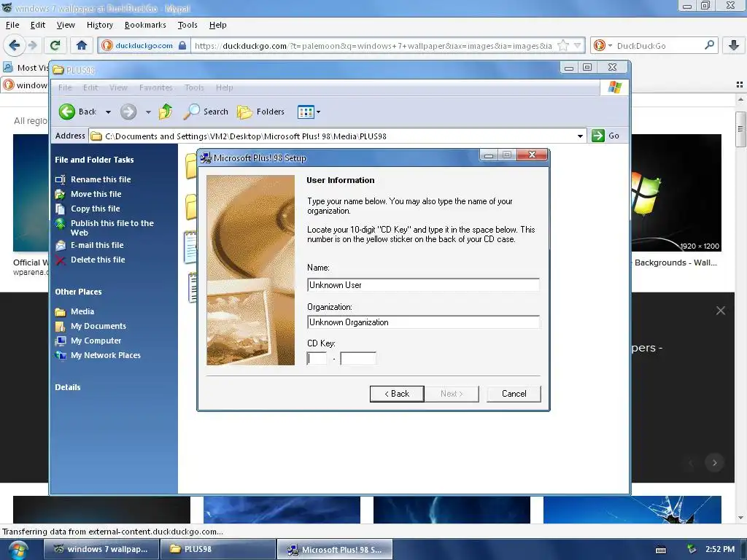
Task: Click the Organization text field
Action: (423, 322)
